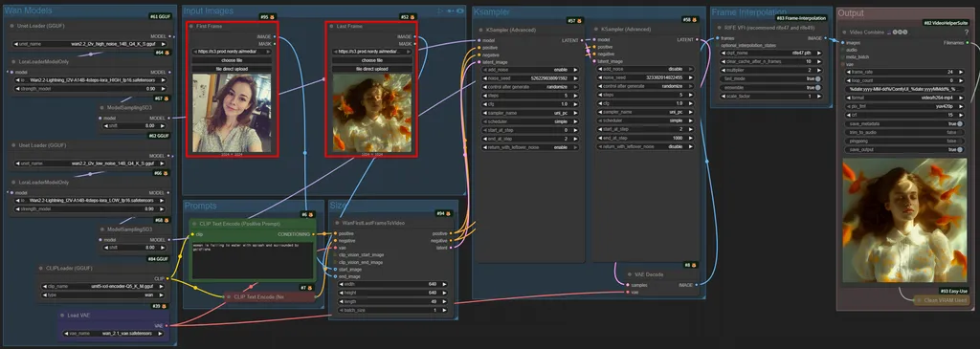This screenshot has width=980, height=349.
Task: Click choose file in First Frame node
Action: click(232, 60)
